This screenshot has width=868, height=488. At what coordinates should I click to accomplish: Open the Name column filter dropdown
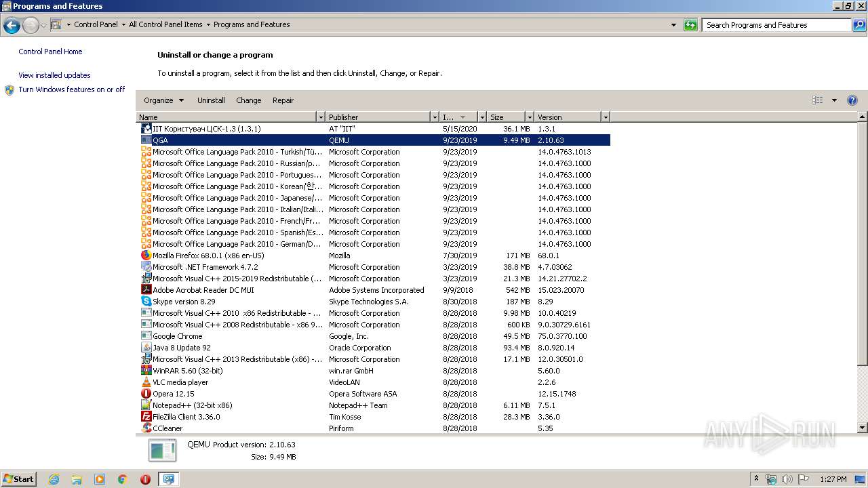click(321, 117)
